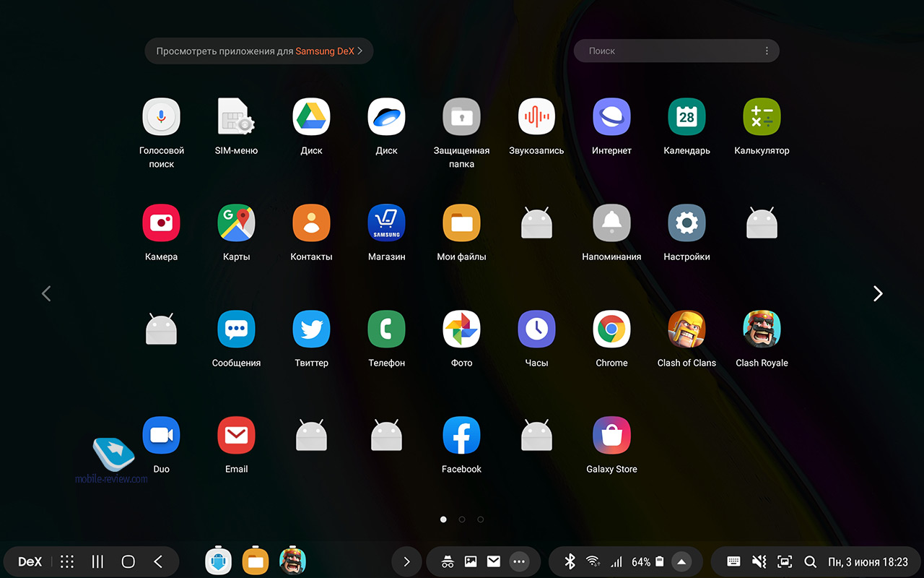Toggle Bluetooth status icon

click(x=569, y=561)
